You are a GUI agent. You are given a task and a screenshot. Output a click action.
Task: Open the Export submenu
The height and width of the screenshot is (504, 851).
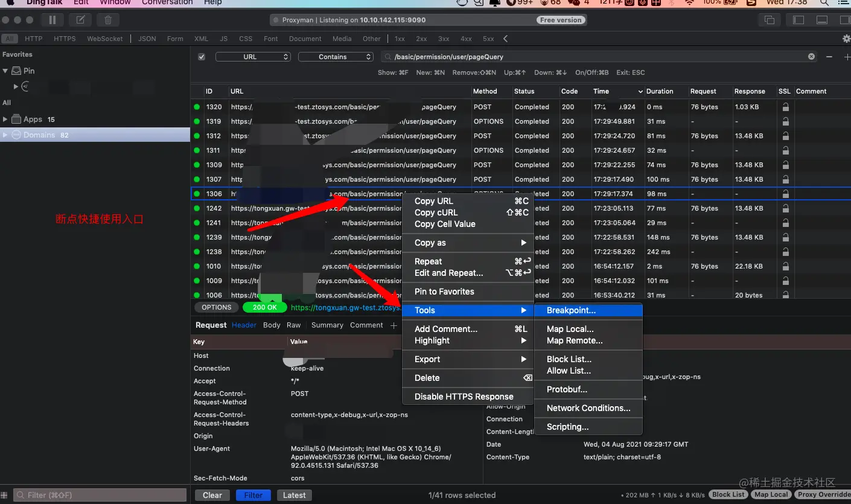[x=468, y=359]
